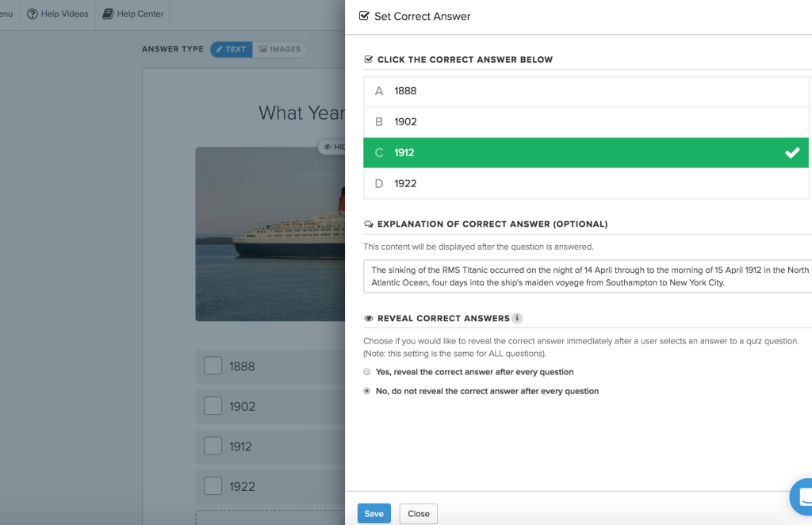The width and height of the screenshot is (812, 525).
Task: Select the TEXT answer type tab
Action: pos(231,49)
